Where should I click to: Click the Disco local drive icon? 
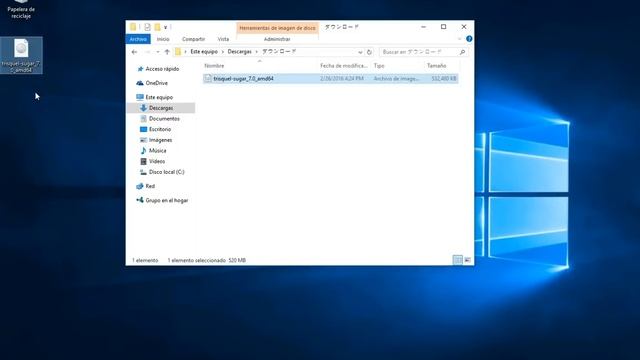143,172
